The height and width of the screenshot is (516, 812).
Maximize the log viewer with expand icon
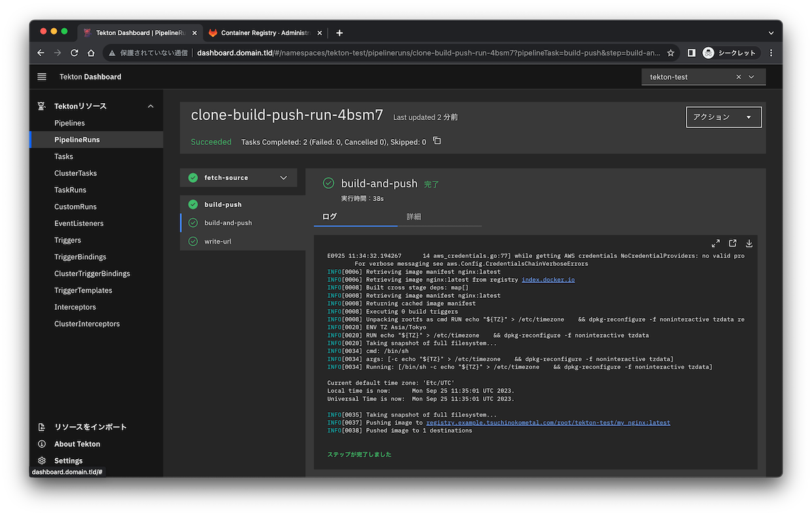[x=716, y=244]
